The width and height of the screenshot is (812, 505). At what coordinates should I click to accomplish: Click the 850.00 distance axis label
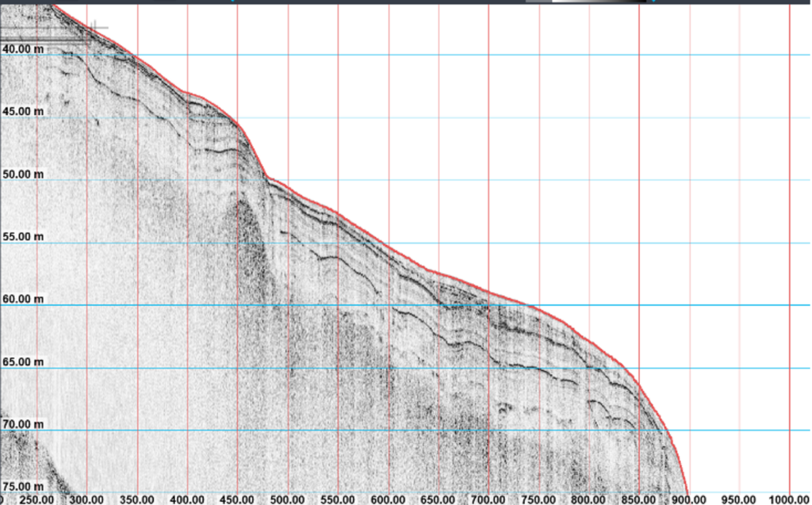coord(640,500)
